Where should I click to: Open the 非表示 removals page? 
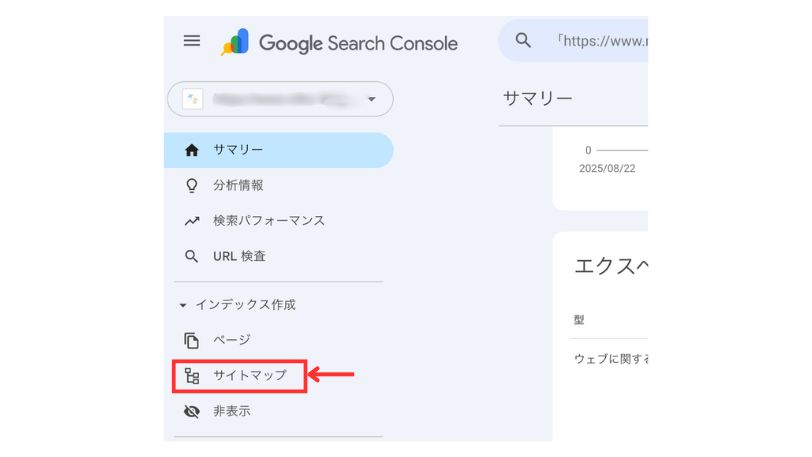pos(232,411)
